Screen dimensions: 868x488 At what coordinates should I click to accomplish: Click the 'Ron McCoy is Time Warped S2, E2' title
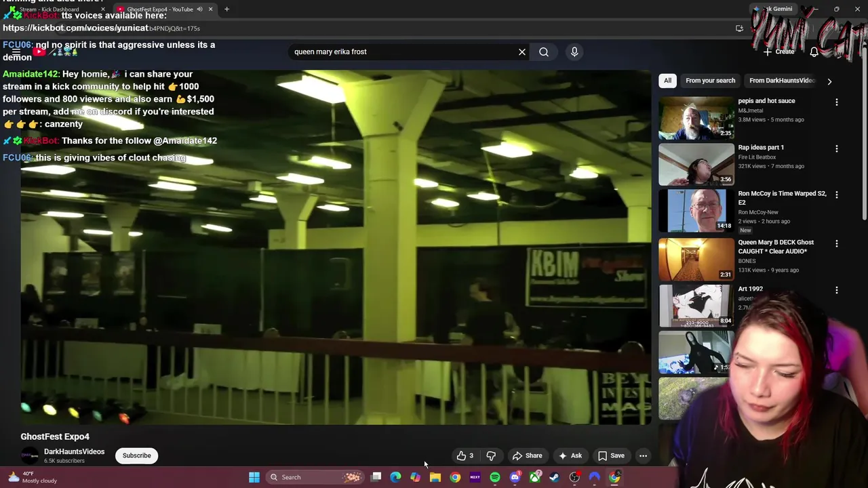point(782,197)
